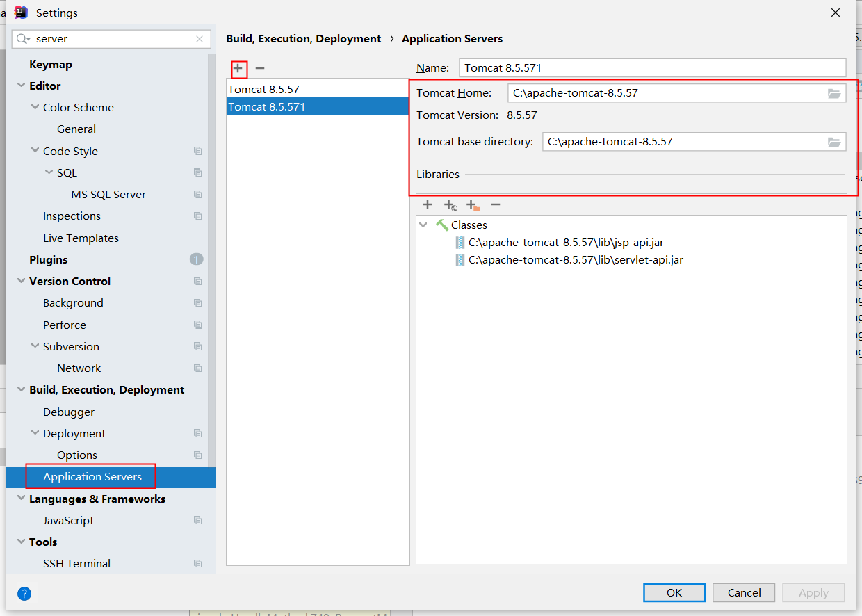Screen dimensions: 862x616
Task: Browse for Tomcat base directory folder
Action: click(834, 142)
